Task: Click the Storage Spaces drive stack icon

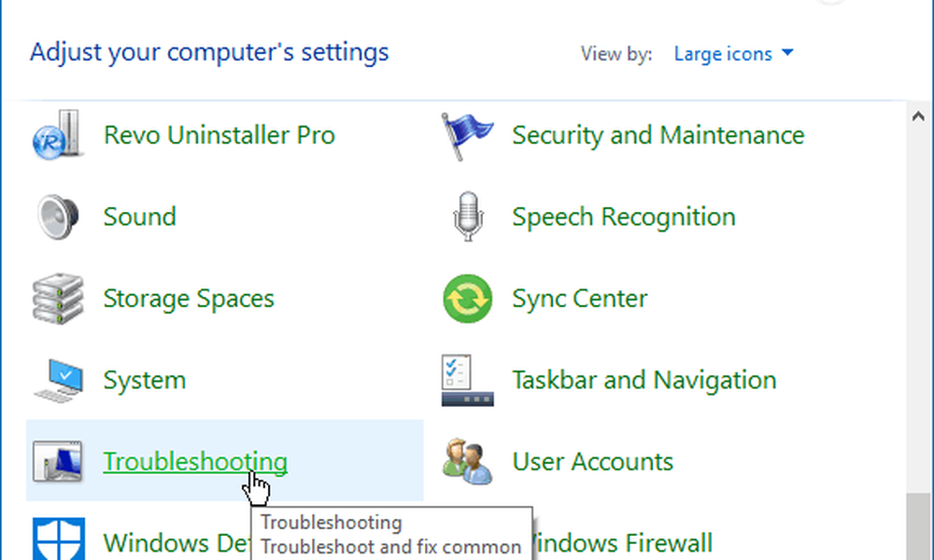Action: pyautogui.click(x=59, y=300)
